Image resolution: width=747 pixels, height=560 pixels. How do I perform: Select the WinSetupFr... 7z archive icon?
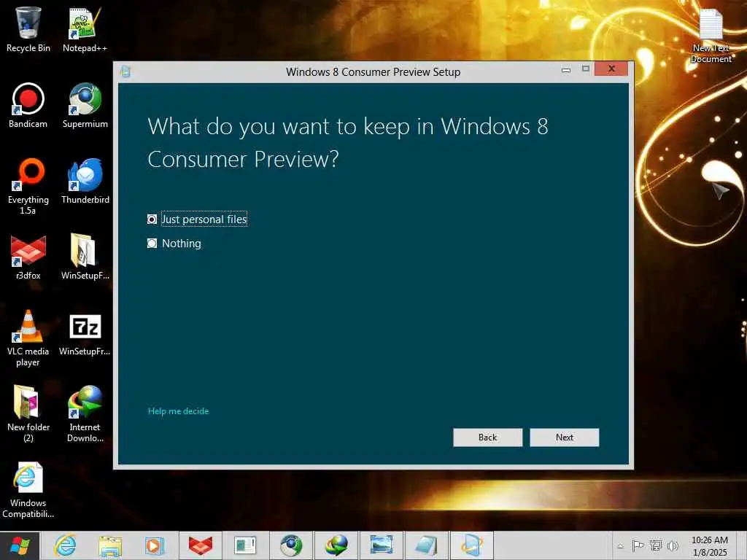click(x=85, y=333)
